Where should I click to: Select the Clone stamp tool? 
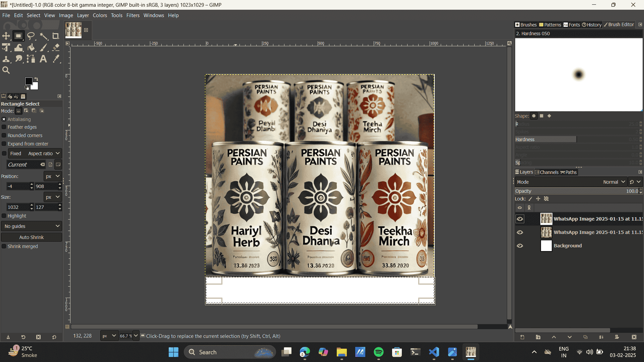click(6, 59)
